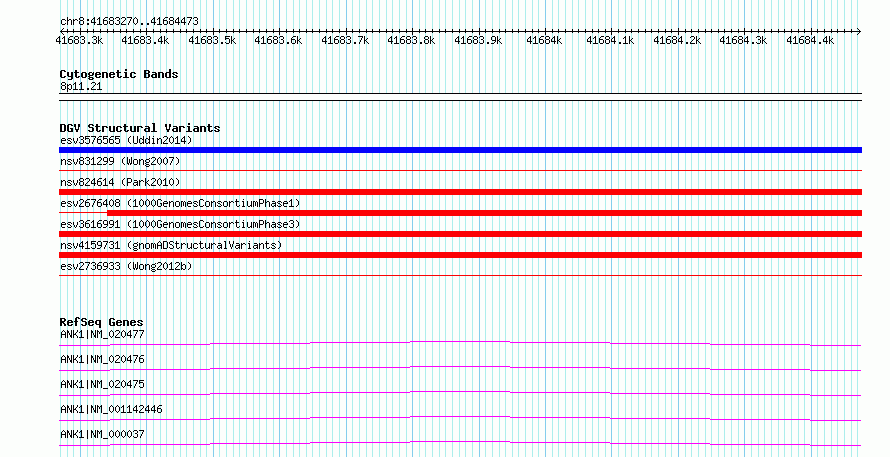Click the red nsv824614 variant bar
890x457 pixels.
point(460,192)
